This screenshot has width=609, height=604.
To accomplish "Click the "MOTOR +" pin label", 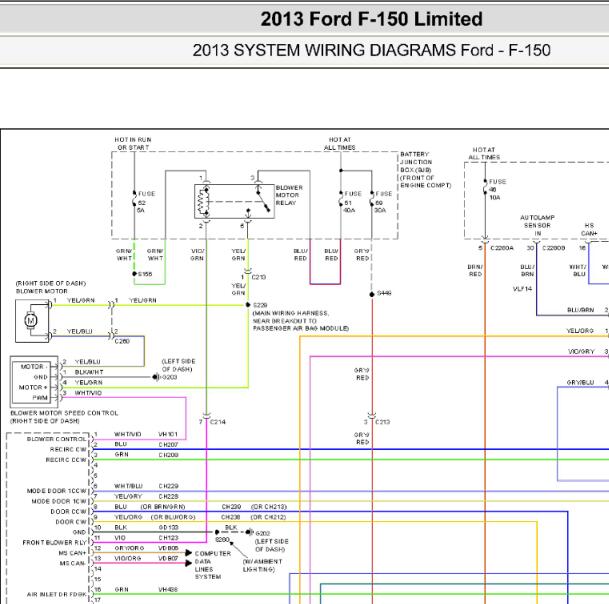I will pyautogui.click(x=33, y=387).
